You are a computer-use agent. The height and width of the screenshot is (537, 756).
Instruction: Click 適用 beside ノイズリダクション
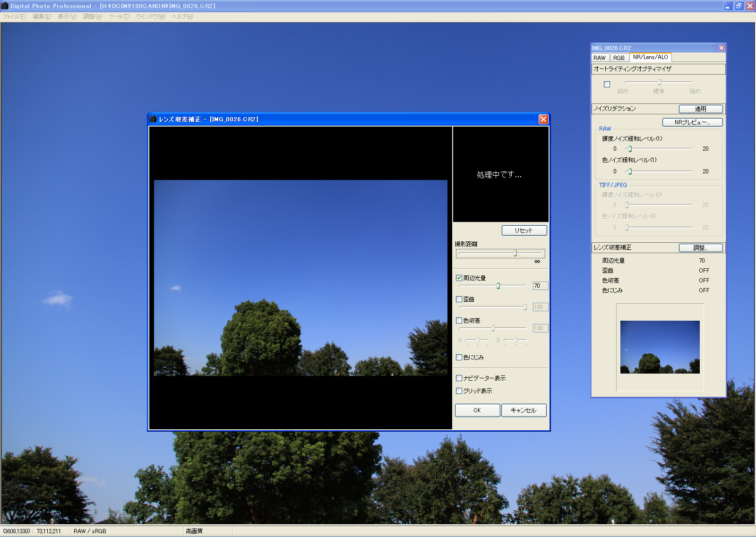pyautogui.click(x=701, y=109)
